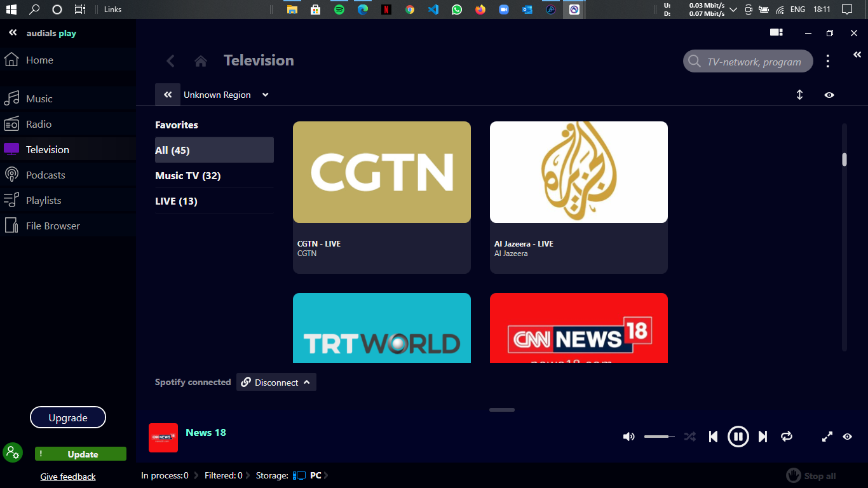Mute audio with the speaker icon
The width and height of the screenshot is (868, 488).
pos(628,437)
